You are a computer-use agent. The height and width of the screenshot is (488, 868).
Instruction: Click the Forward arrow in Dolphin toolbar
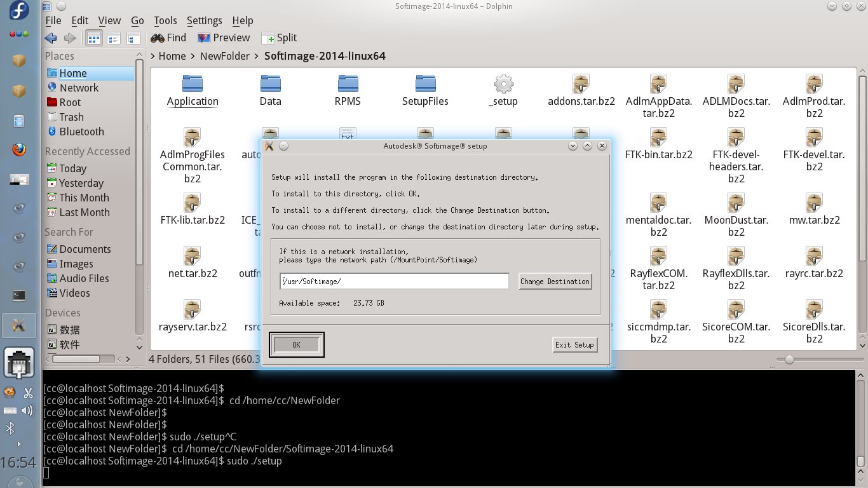tap(69, 38)
